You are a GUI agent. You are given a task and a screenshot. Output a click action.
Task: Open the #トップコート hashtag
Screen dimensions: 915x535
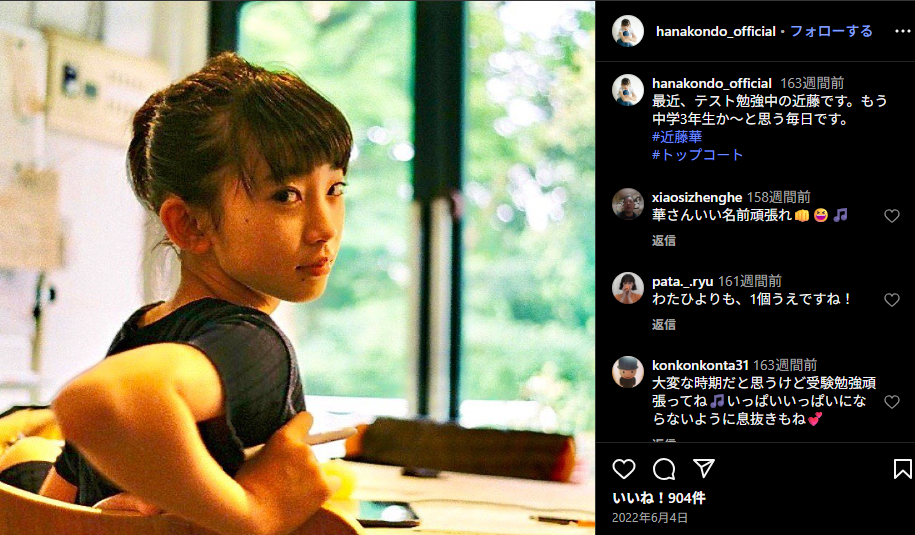697,155
